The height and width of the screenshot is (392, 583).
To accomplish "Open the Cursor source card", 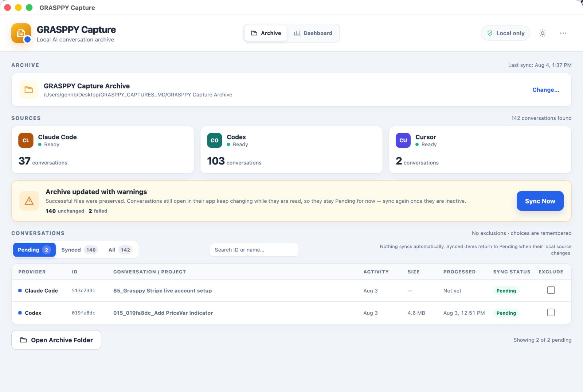I will point(480,150).
